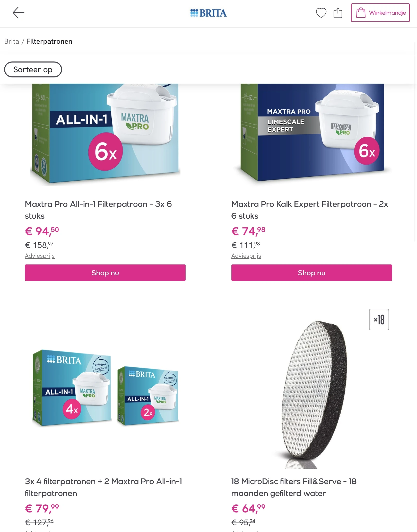Open title Maxtra Pro Kalk Expert Filterpatroon
417x532 pixels.
click(310, 210)
